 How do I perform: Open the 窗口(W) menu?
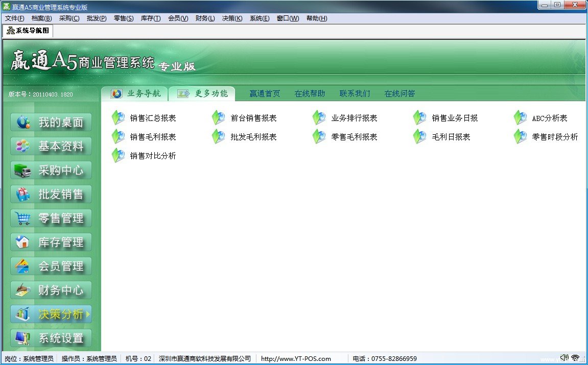click(x=288, y=18)
